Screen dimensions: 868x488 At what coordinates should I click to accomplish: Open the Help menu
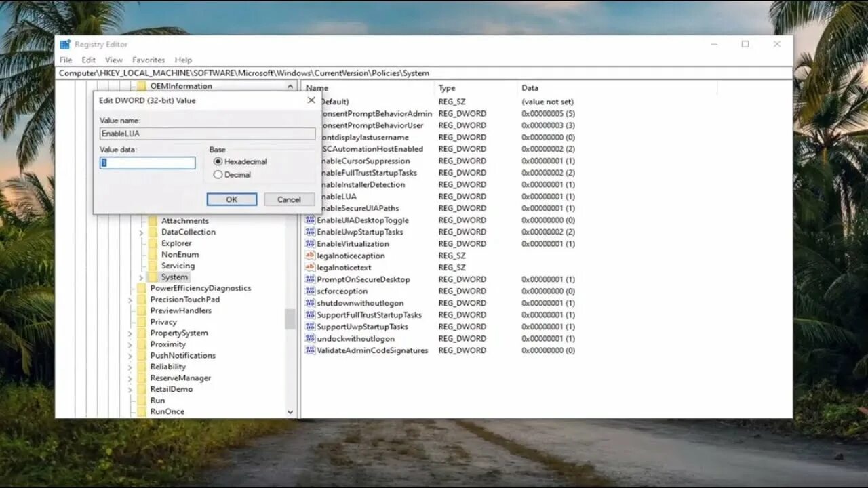[x=183, y=60]
